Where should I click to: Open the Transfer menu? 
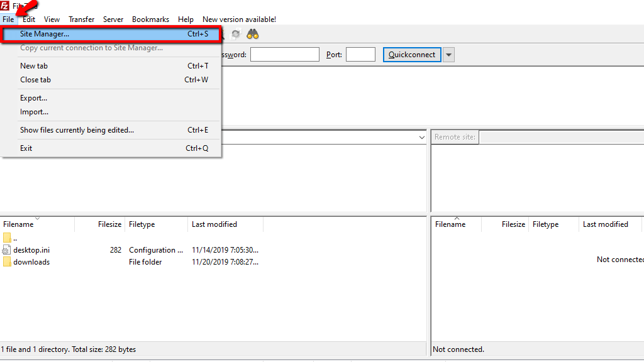pyautogui.click(x=81, y=19)
